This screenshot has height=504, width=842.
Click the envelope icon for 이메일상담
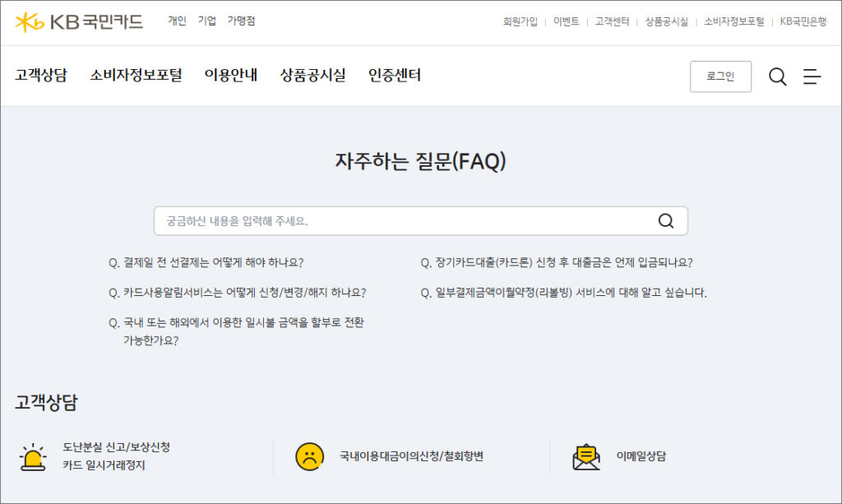coord(586,456)
